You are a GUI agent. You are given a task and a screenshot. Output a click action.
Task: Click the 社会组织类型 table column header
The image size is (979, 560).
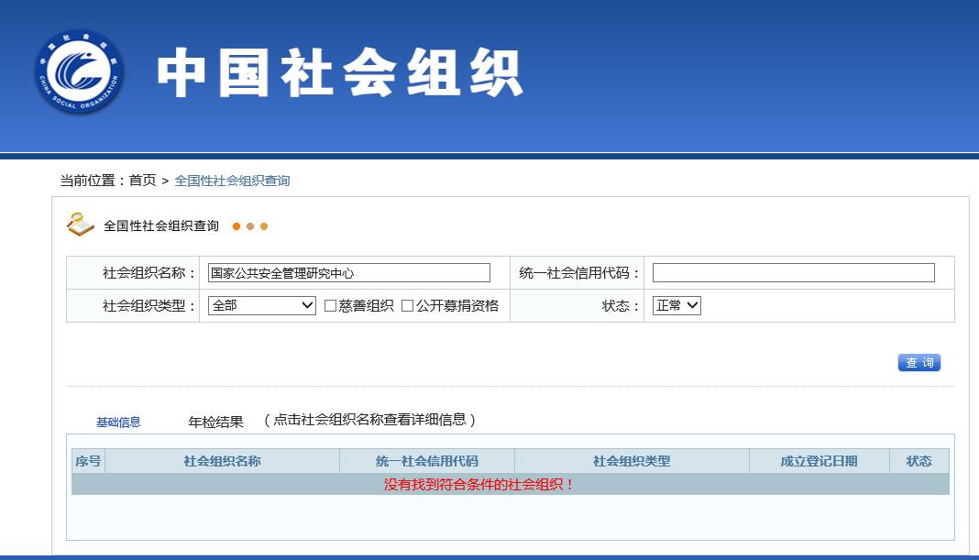(632, 461)
